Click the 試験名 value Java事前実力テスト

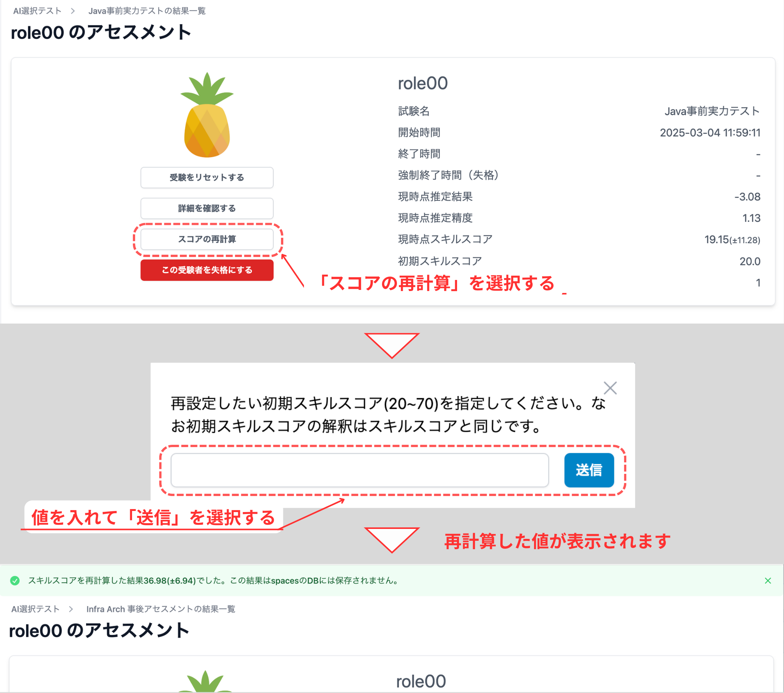coord(712,111)
